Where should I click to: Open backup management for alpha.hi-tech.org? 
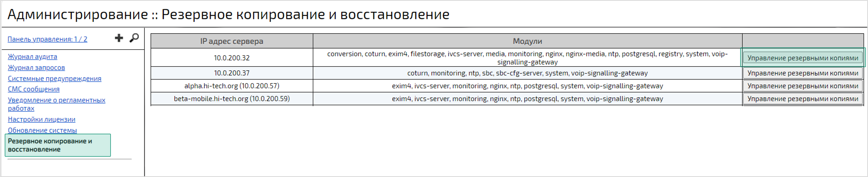(x=803, y=86)
